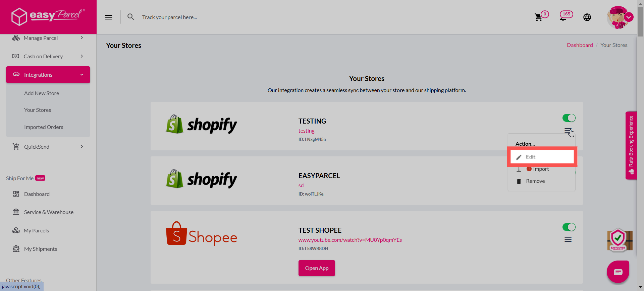Screen dimensions: 644x291
Task: Click the Dashboard breadcrumb link
Action: tap(580, 45)
